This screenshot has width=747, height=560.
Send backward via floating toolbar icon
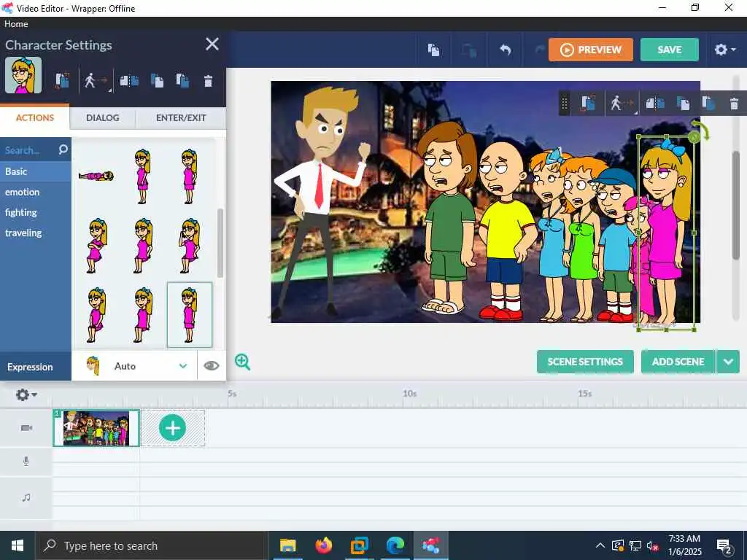708,104
